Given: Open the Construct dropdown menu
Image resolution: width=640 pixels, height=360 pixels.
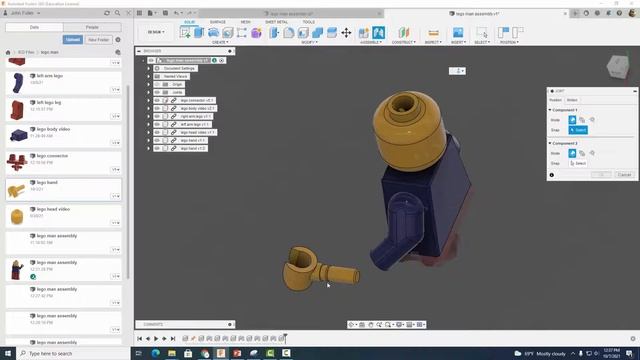Looking at the screenshot, I should [x=404, y=42].
